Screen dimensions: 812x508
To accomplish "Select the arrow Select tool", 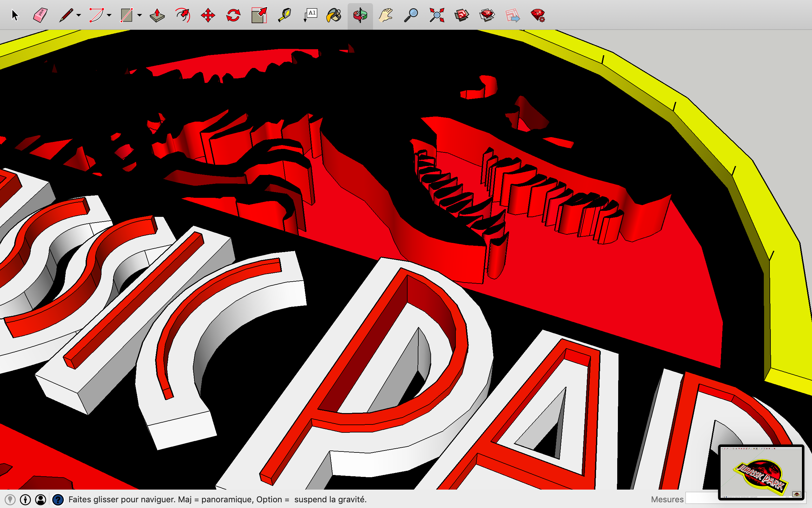I will (x=15, y=15).
